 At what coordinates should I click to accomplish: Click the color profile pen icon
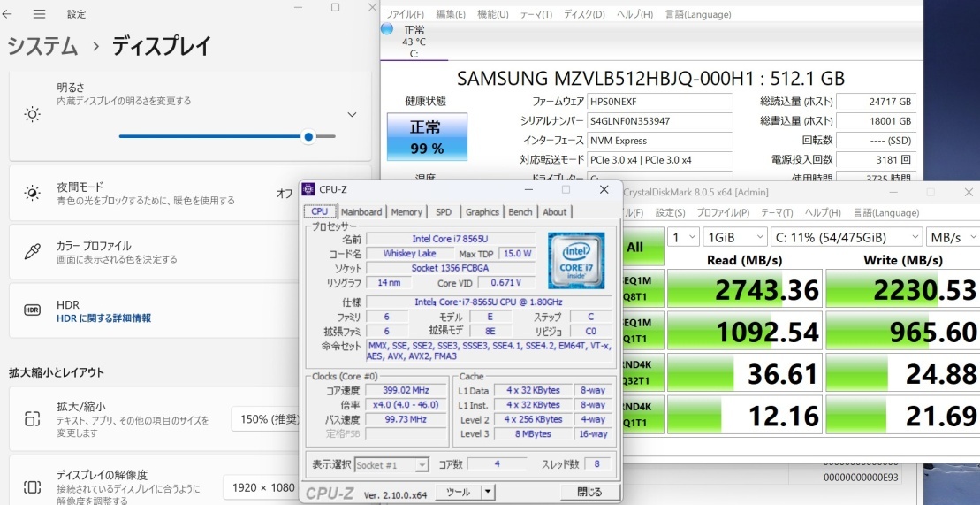(32, 251)
